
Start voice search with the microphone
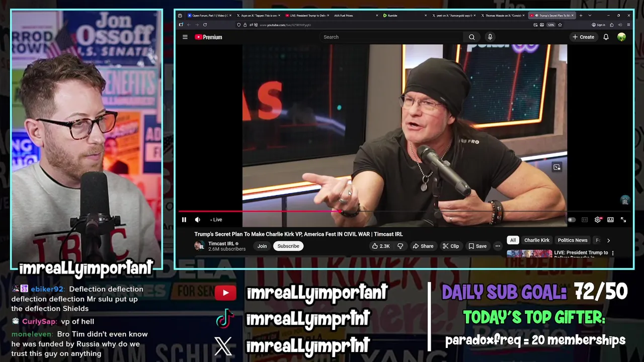pyautogui.click(x=490, y=37)
